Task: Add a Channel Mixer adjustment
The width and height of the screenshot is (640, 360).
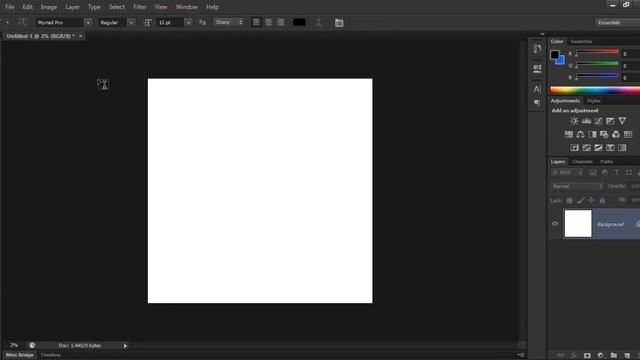Action: click(616, 134)
